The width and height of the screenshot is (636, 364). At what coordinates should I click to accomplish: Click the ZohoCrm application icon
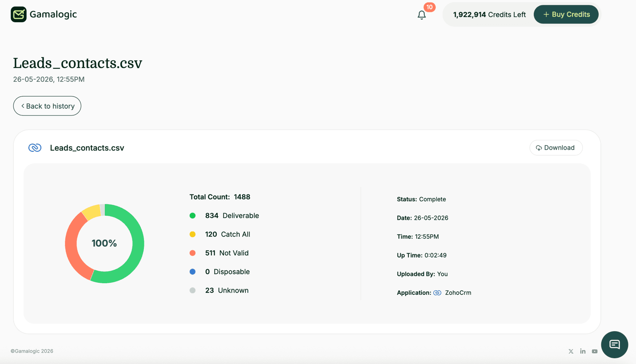pyautogui.click(x=437, y=293)
